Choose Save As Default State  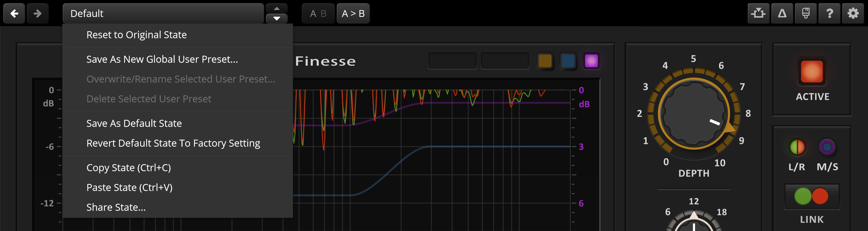point(178,124)
